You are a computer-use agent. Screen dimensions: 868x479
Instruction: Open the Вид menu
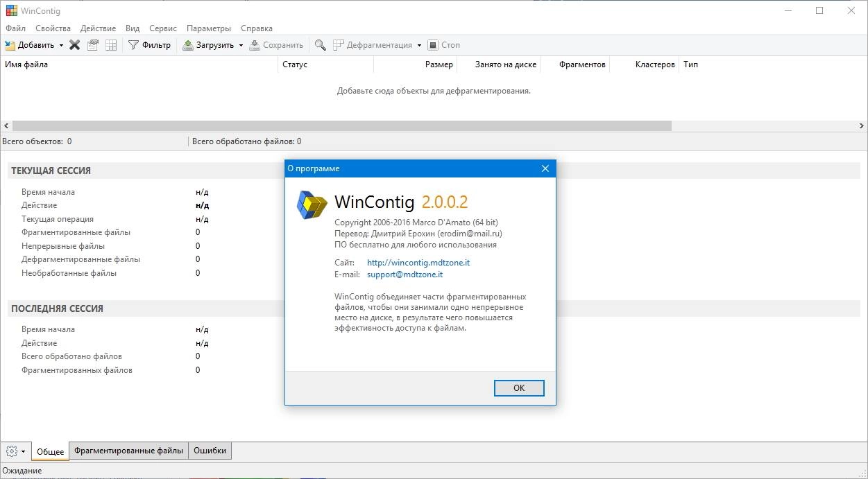[133, 28]
